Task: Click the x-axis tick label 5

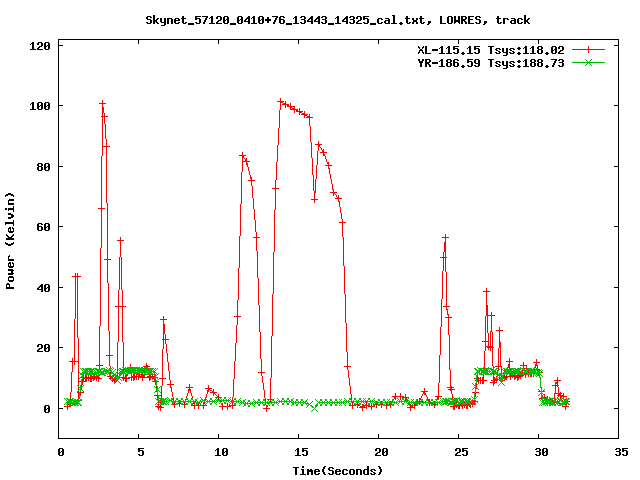Action: pos(141,452)
